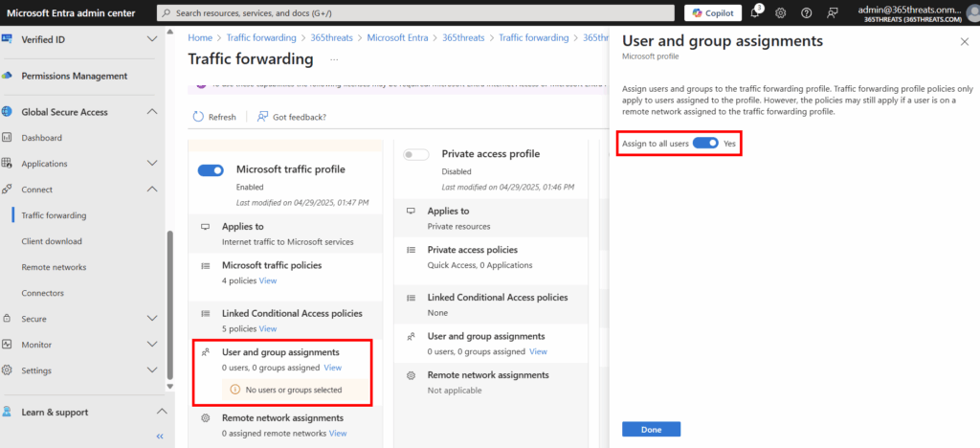The width and height of the screenshot is (980, 448).
Task: Open Connectors in sidebar
Action: (x=42, y=292)
